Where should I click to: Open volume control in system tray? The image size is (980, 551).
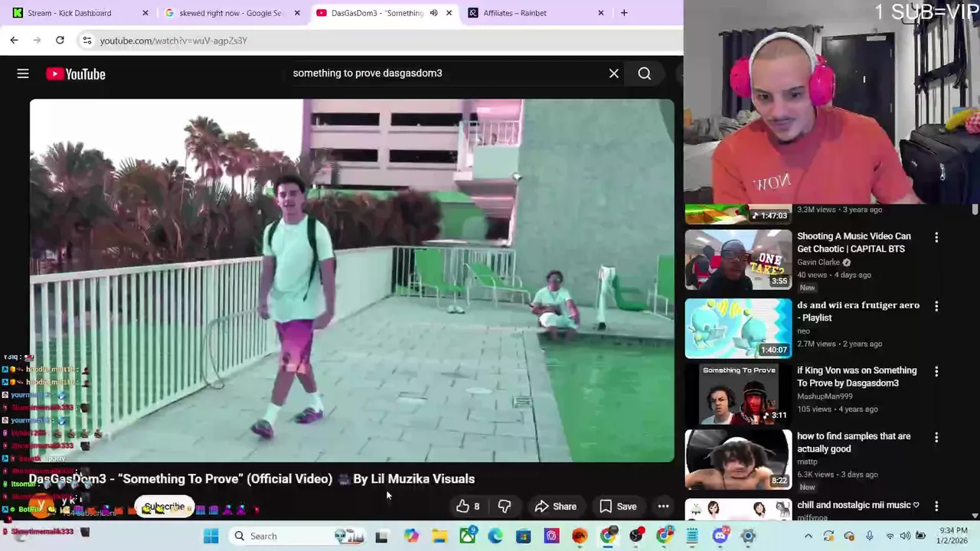pyautogui.click(x=905, y=536)
